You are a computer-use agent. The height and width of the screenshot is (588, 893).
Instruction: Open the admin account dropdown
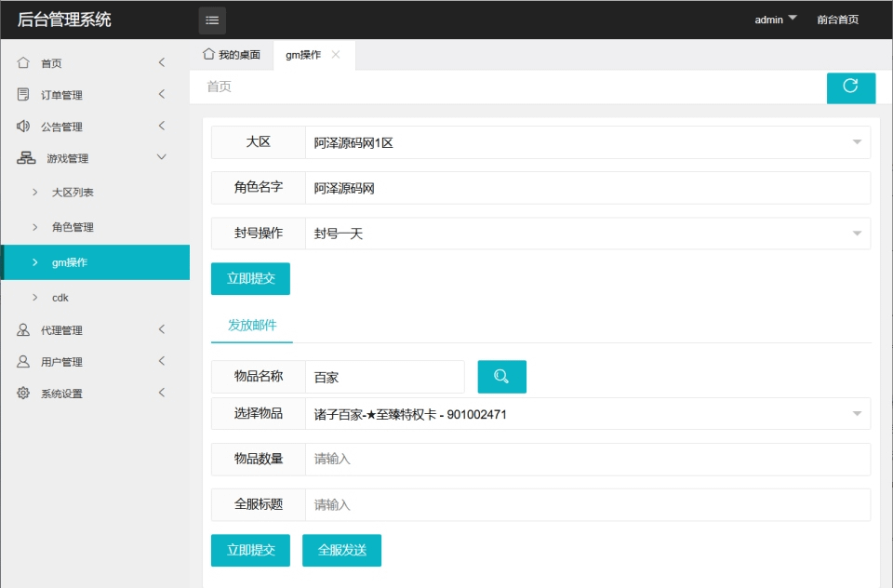pos(775,20)
